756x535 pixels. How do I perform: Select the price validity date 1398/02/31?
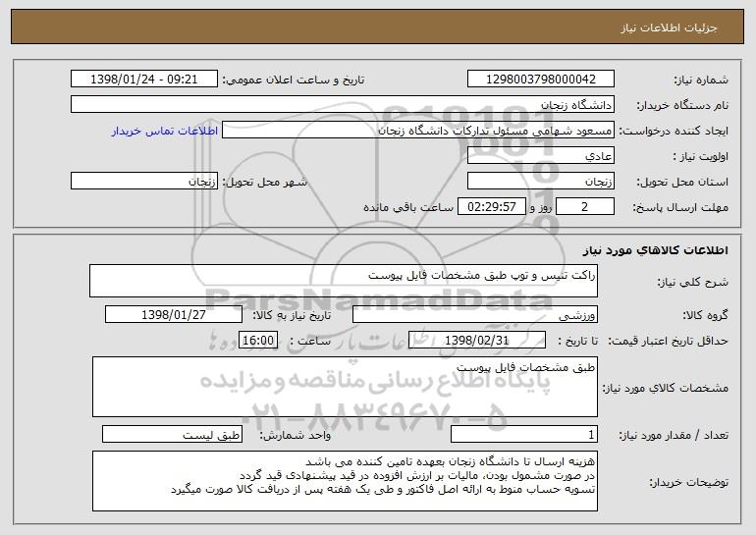coord(477,340)
